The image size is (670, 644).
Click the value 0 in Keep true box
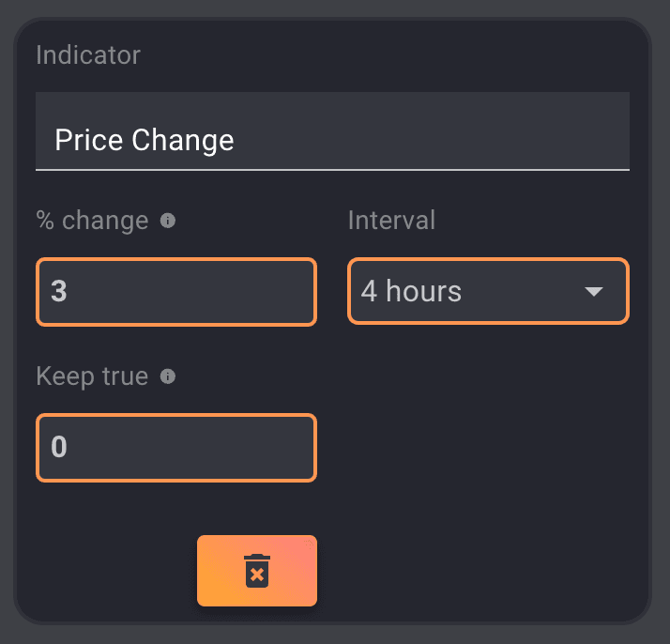pos(59,447)
